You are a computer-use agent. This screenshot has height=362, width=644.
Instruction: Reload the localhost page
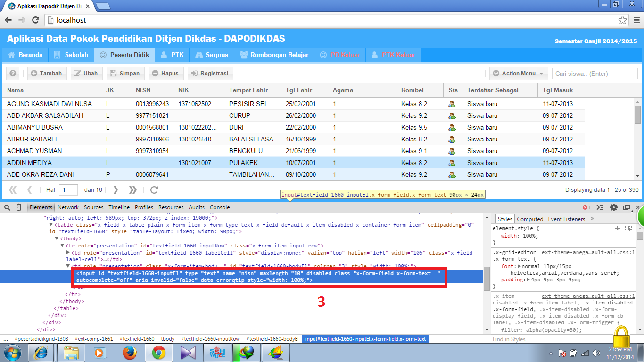tap(35, 20)
